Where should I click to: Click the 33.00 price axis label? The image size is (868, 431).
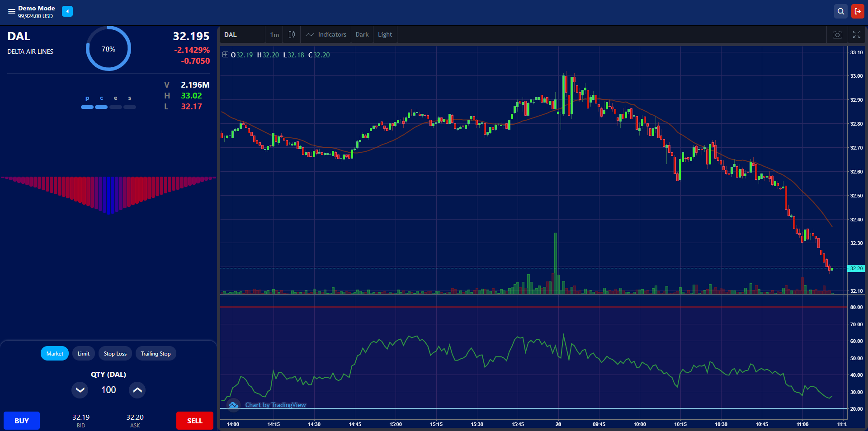click(856, 76)
